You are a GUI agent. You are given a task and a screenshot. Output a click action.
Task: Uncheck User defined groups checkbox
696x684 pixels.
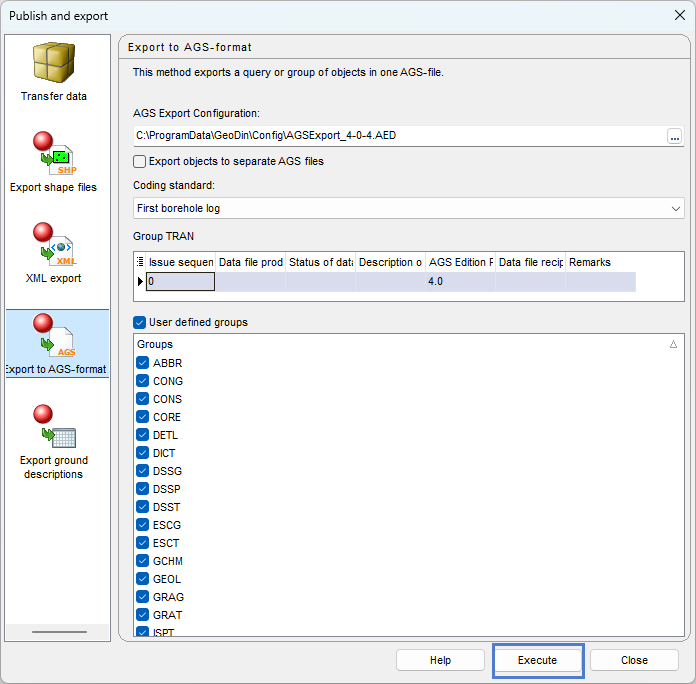140,322
